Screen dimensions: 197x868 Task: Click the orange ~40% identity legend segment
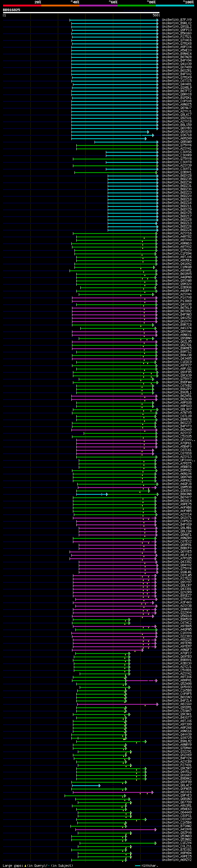(x=60, y=6)
